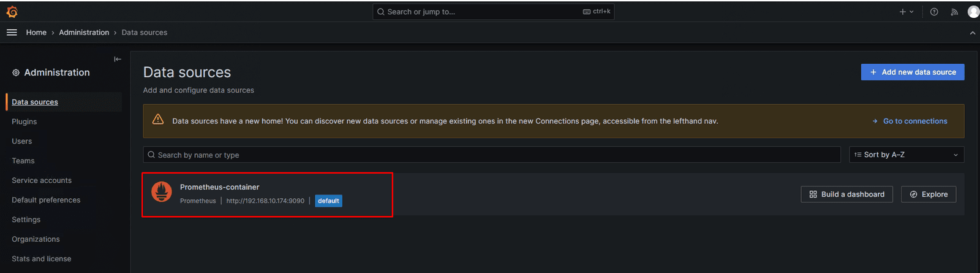Click the Explore button
Image resolution: width=980 pixels, height=273 pixels.
coord(929,194)
